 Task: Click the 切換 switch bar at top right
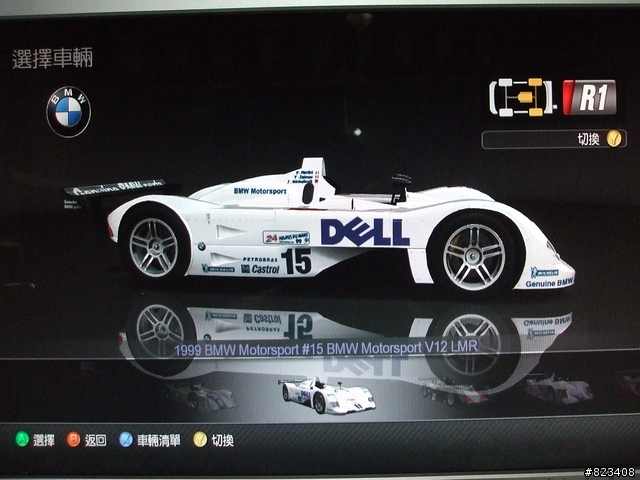(x=554, y=139)
